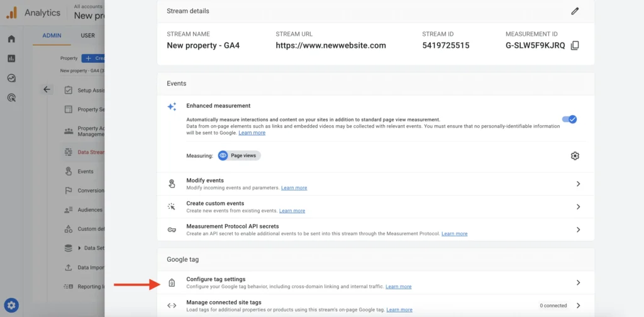The width and height of the screenshot is (644, 317).
Task: Open Conversions in the admin menu
Action: click(91, 191)
